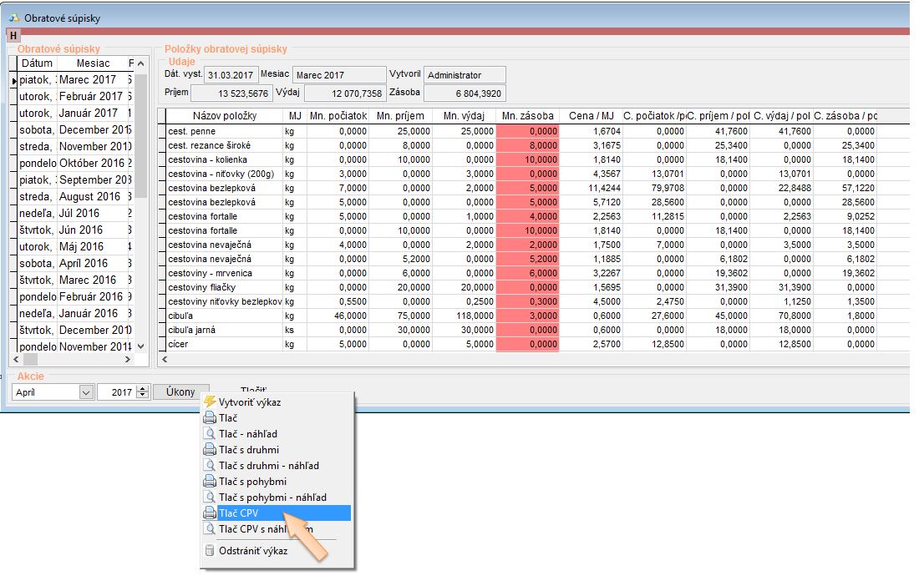Screen dimensions: 924x586
Task: Increase the year 2017 with up arrow
Action: pyautogui.click(x=142, y=388)
